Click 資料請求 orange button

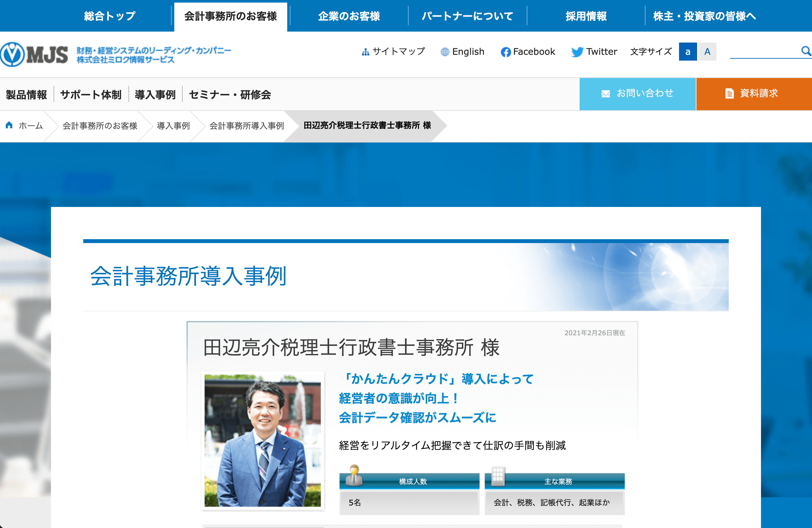click(x=754, y=94)
